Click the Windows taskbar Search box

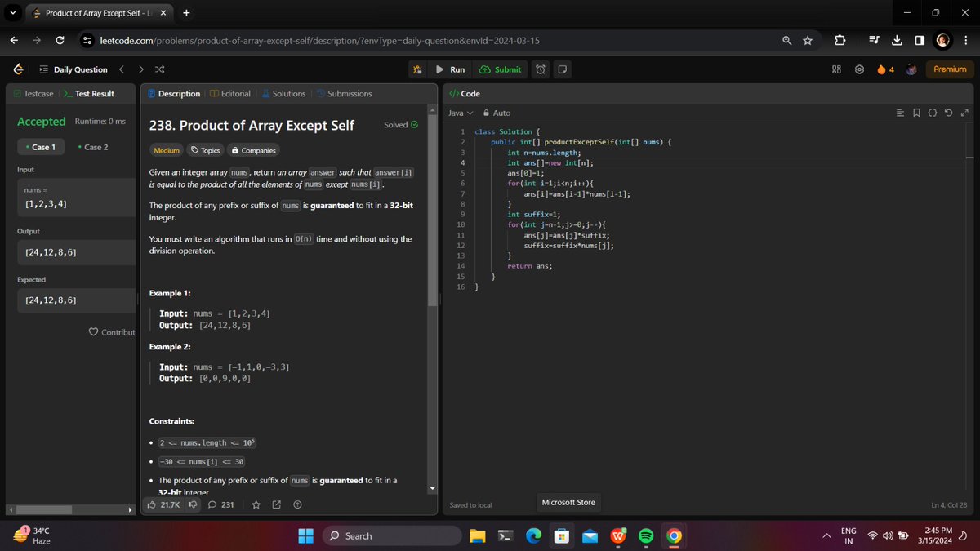pyautogui.click(x=392, y=536)
